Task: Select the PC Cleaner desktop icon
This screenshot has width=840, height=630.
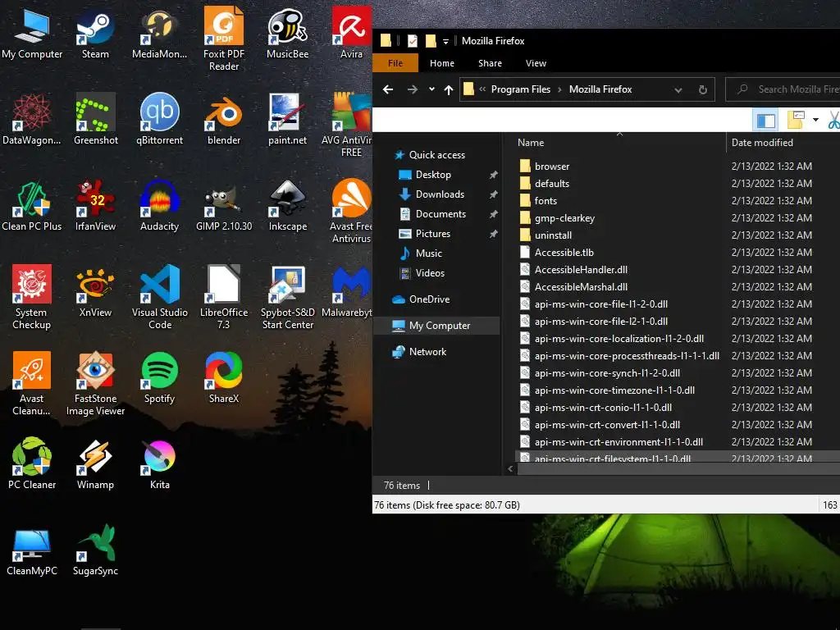Action: click(x=32, y=464)
